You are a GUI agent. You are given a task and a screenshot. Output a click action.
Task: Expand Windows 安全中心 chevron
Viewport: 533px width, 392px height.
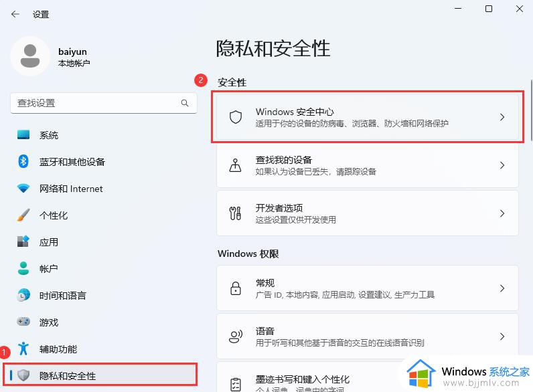tap(502, 117)
